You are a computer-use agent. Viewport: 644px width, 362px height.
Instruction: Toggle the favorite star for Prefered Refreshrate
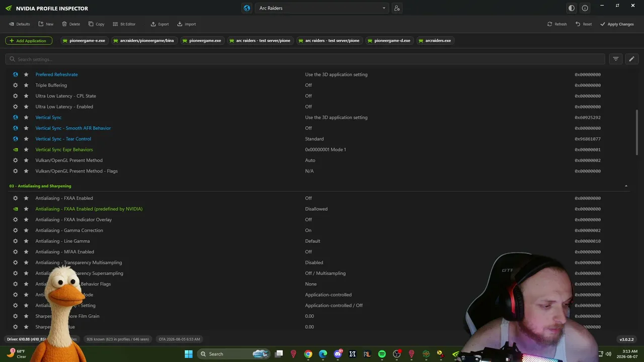(26, 74)
